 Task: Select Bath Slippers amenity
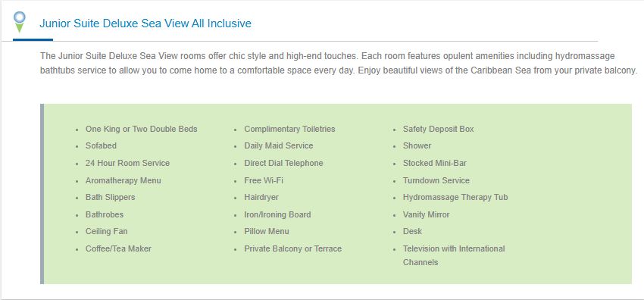pos(110,198)
